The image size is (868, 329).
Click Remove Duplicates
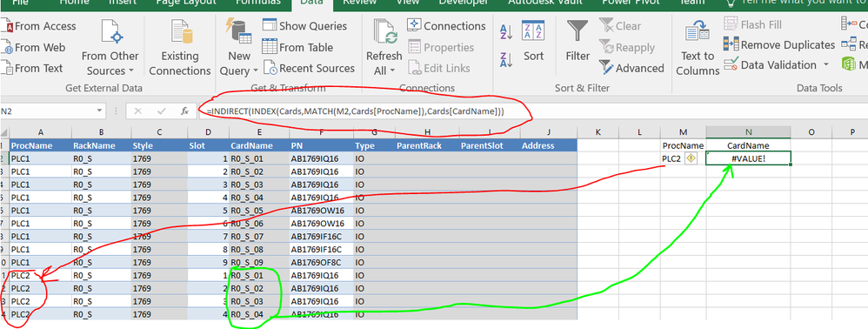click(779, 45)
